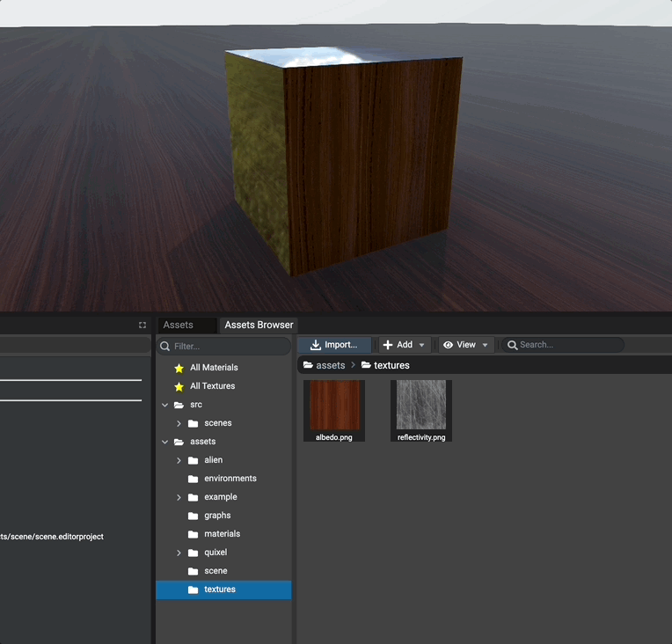
Task: Open the Import assets dialog
Action: click(x=334, y=345)
